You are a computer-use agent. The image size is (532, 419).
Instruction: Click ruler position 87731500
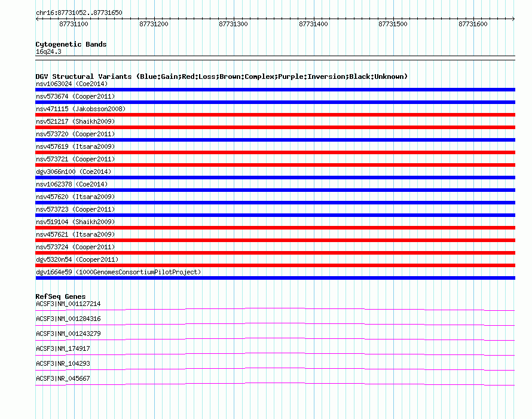[393, 24]
